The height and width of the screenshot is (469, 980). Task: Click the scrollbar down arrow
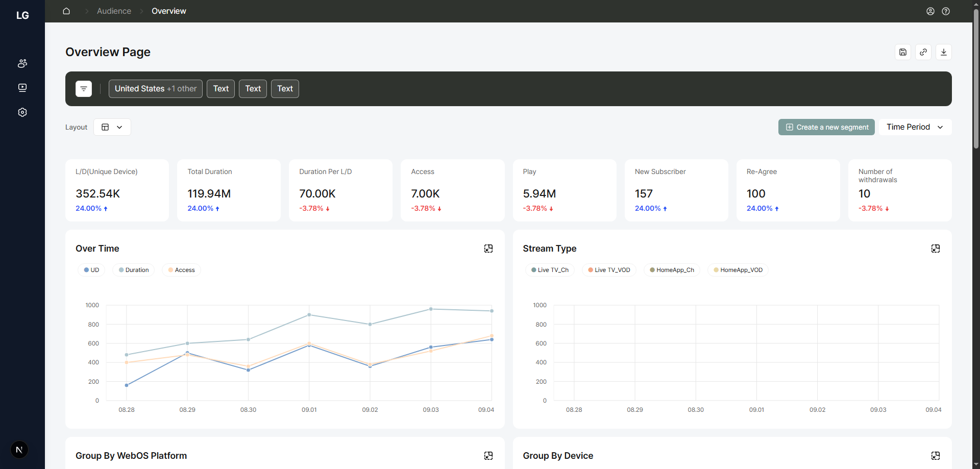point(976,464)
